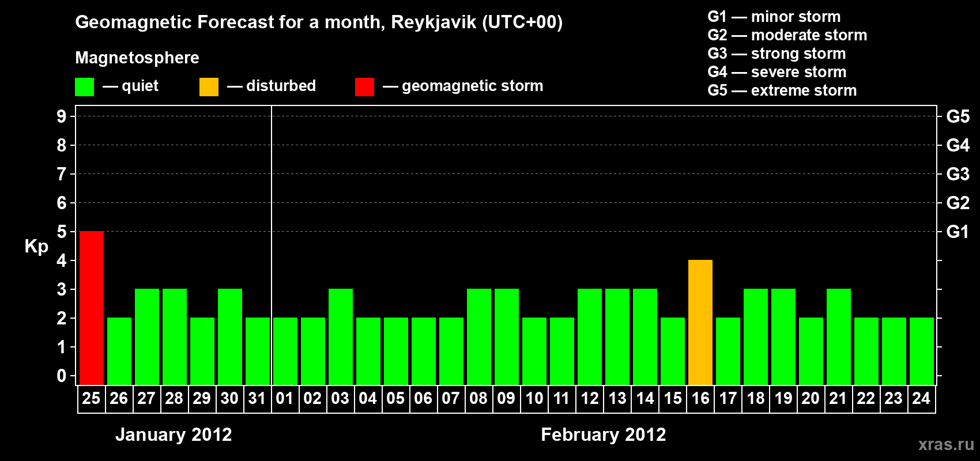The height and width of the screenshot is (461, 980).
Task: Click the January 2012 month label
Action: 174,434
